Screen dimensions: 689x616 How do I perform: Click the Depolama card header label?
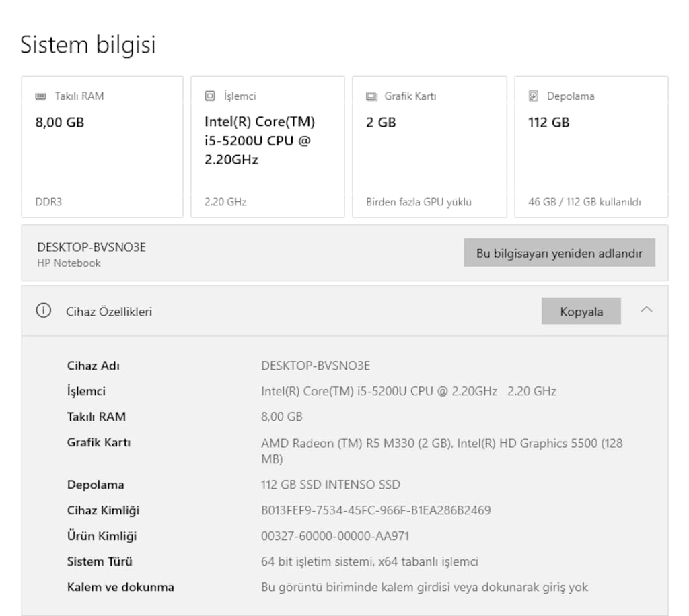[571, 96]
